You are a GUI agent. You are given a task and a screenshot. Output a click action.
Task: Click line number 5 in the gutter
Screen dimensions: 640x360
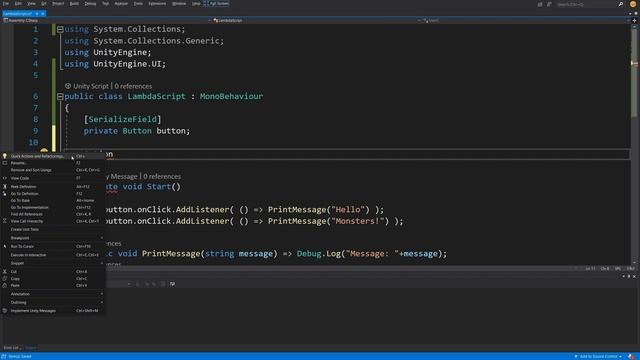click(x=36, y=75)
